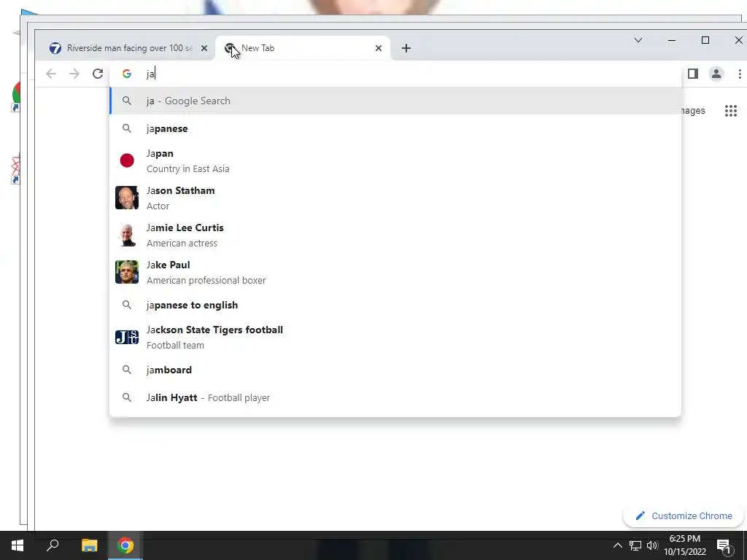The image size is (747, 560).
Task: Click the search icon beside 'japanese to english'
Action: (x=127, y=305)
